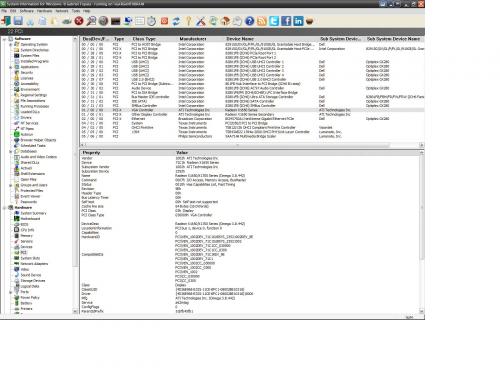This screenshot has height=375, width=500.
Task: Click the stopwatch toolbar icon
Action: [x=152, y=21]
